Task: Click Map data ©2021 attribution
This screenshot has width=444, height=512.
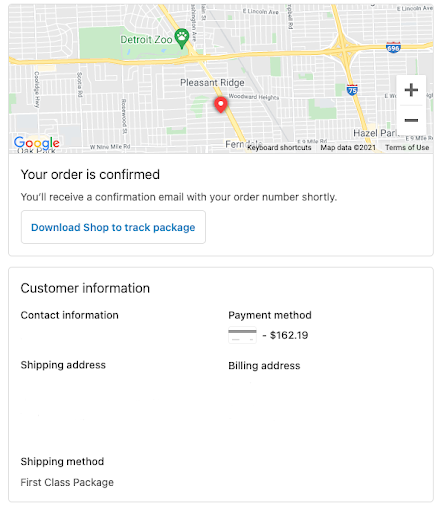Action: tap(348, 147)
